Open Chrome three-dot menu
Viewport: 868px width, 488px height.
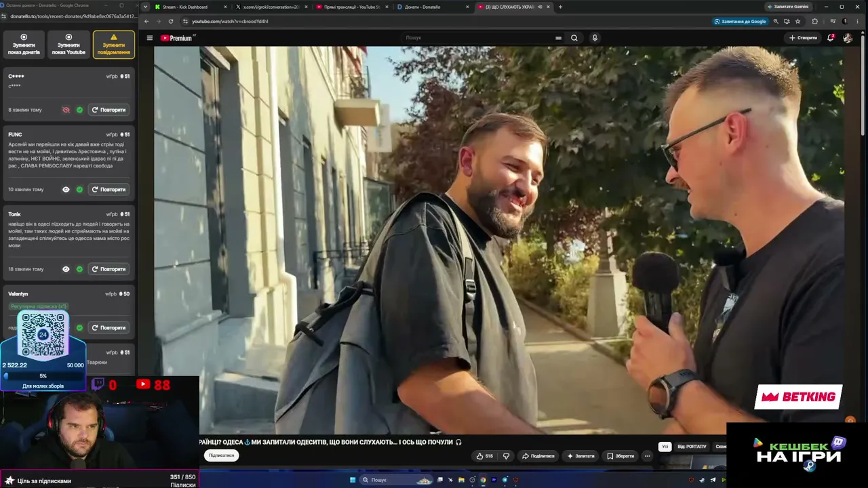point(857,21)
